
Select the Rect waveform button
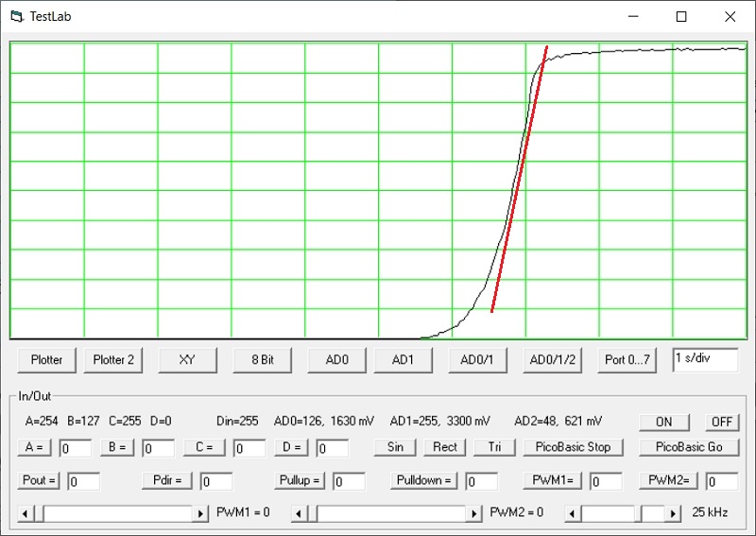point(445,447)
